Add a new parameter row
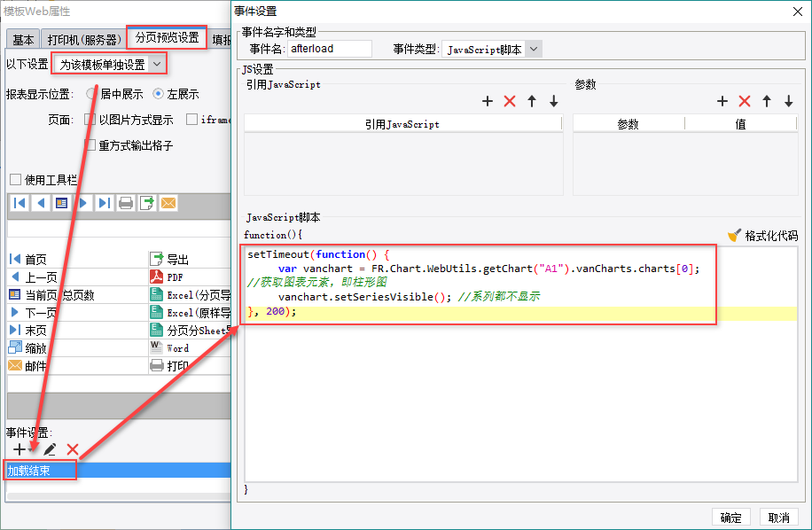The width and height of the screenshot is (812, 530). tap(722, 101)
